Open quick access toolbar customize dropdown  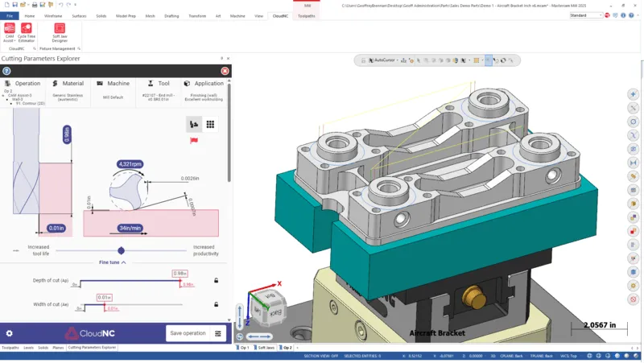75,5
